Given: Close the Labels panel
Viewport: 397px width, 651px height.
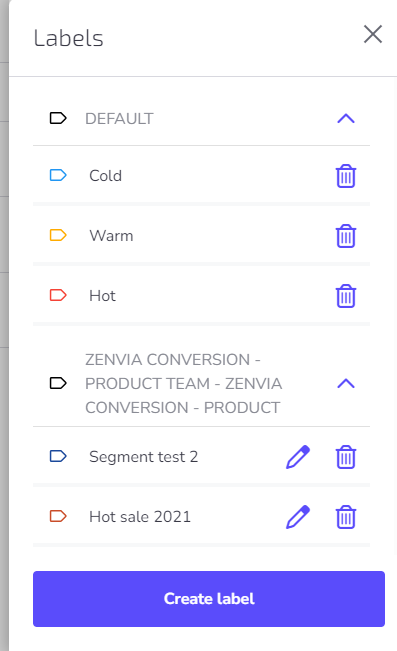Looking at the screenshot, I should click(x=373, y=34).
